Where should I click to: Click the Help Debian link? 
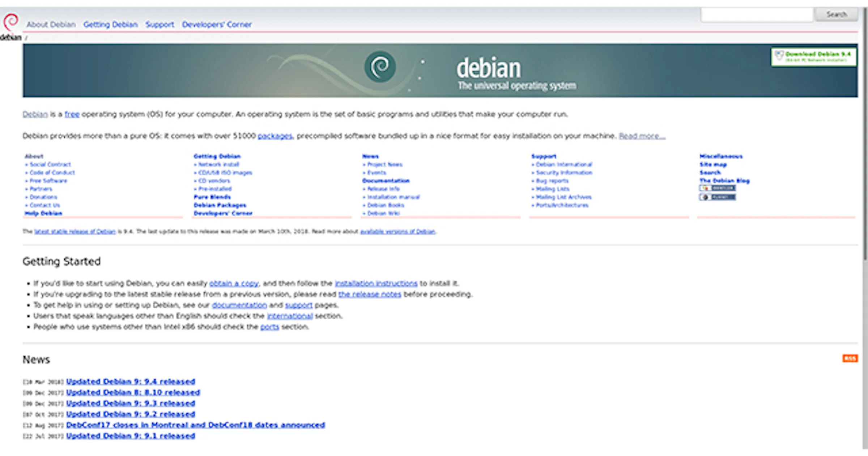tap(43, 214)
